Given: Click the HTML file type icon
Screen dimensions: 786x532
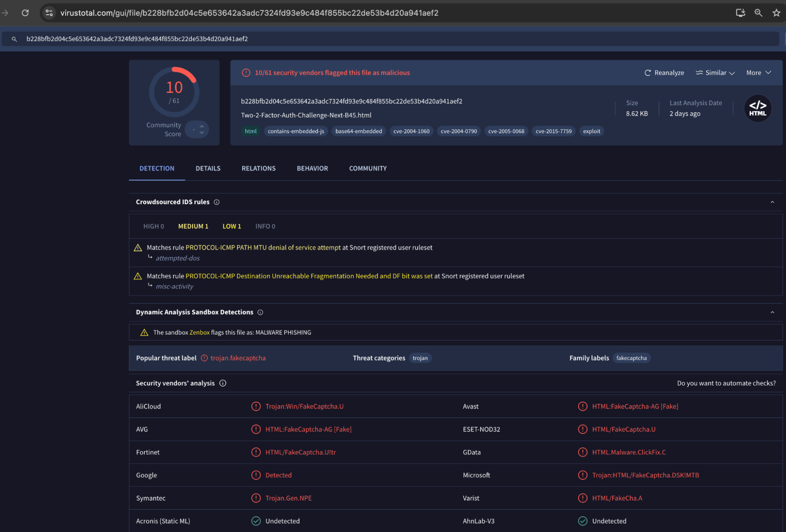Looking at the screenshot, I should pos(758,109).
